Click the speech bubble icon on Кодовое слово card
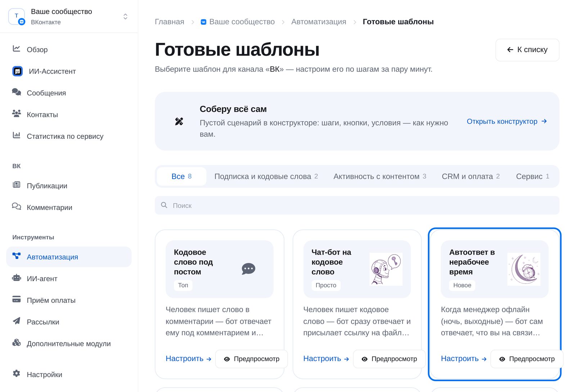 pos(248,269)
